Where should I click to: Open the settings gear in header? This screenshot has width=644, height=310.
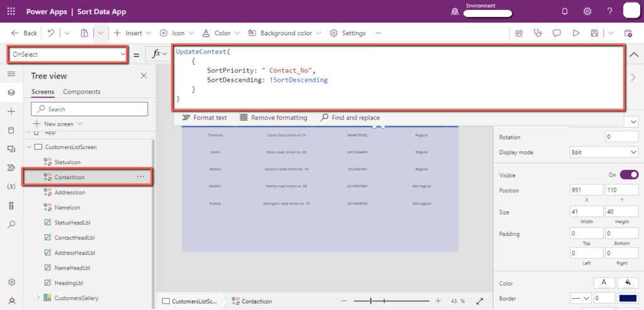click(587, 11)
